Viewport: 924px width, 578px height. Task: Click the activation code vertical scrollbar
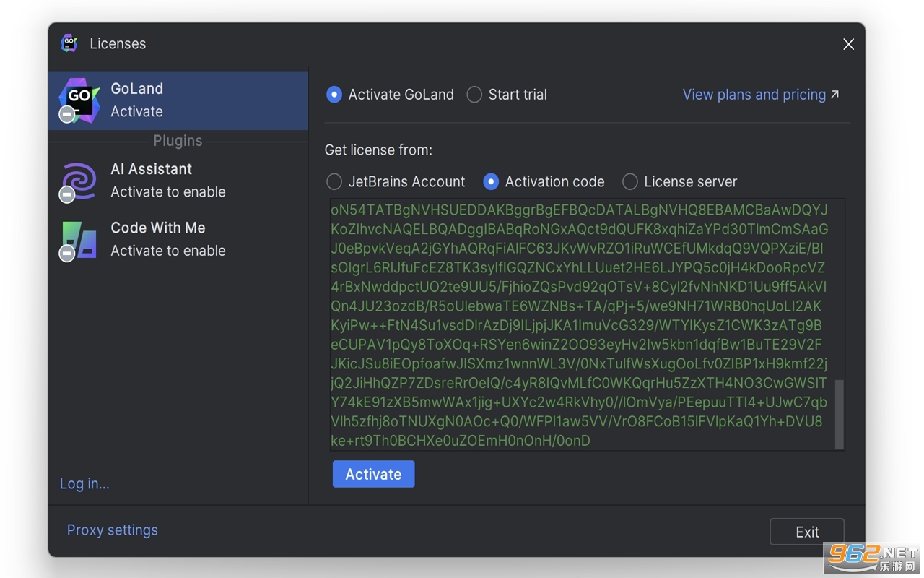[x=839, y=414]
